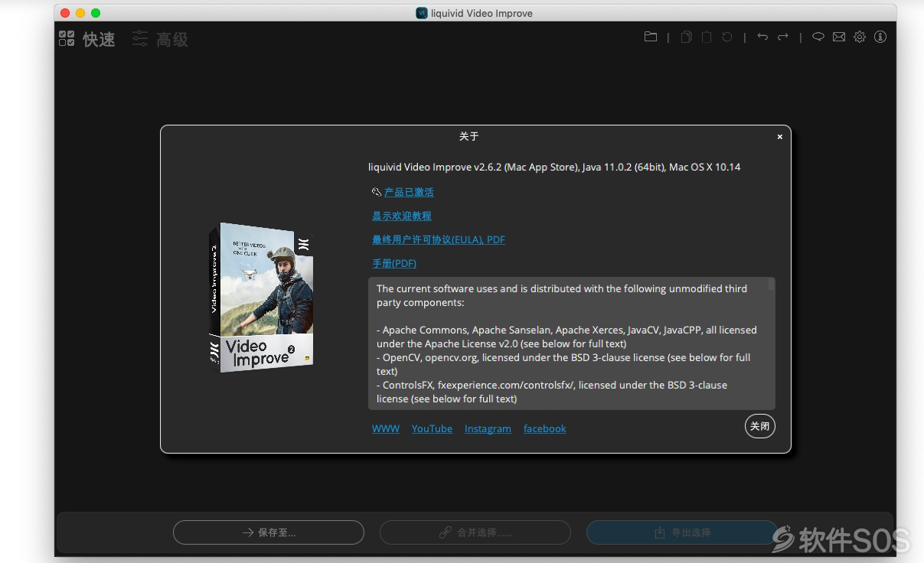This screenshot has width=924, height=563.
Task: Switch to the 高级 tab
Action: (159, 39)
